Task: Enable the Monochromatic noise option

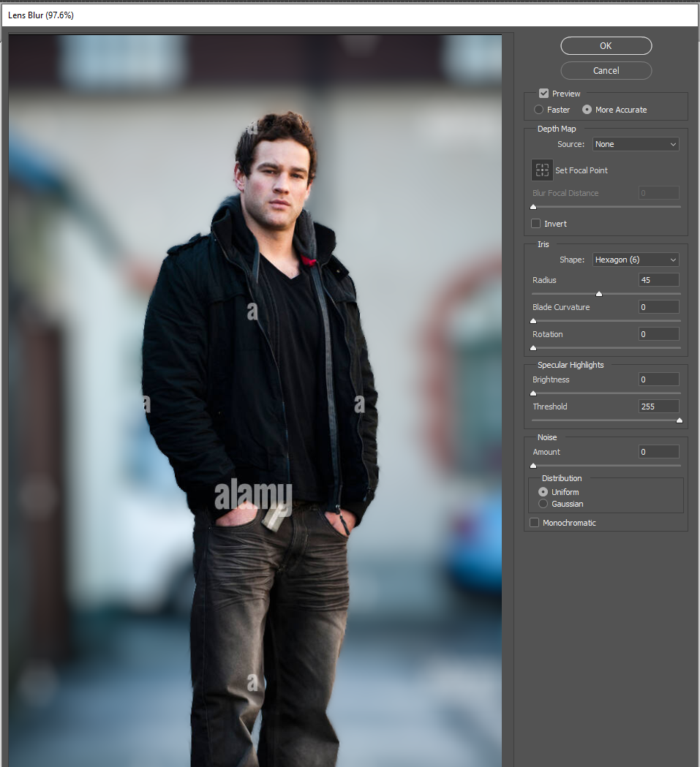Action: point(534,522)
